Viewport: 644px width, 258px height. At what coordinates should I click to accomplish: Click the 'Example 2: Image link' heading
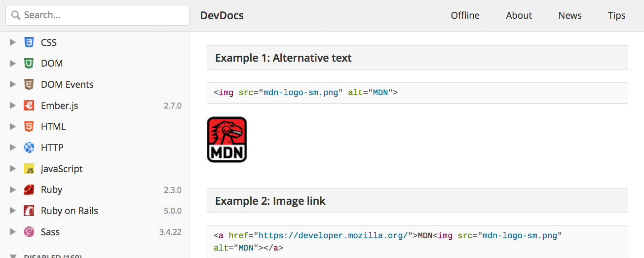[417, 201]
